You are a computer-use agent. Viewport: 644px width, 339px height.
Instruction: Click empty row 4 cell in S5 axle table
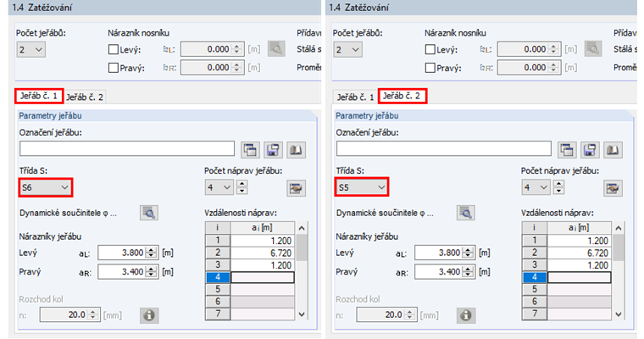(579, 277)
